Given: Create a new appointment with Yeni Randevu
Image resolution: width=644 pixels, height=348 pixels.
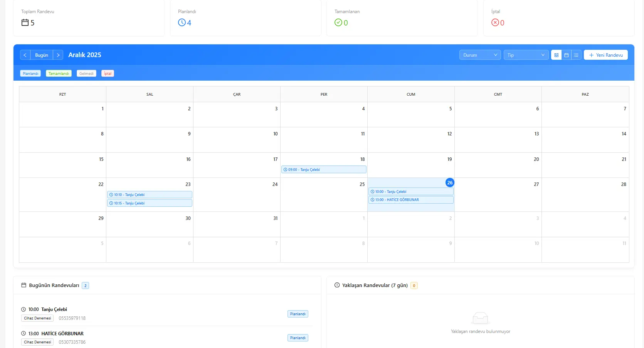Looking at the screenshot, I should (606, 55).
